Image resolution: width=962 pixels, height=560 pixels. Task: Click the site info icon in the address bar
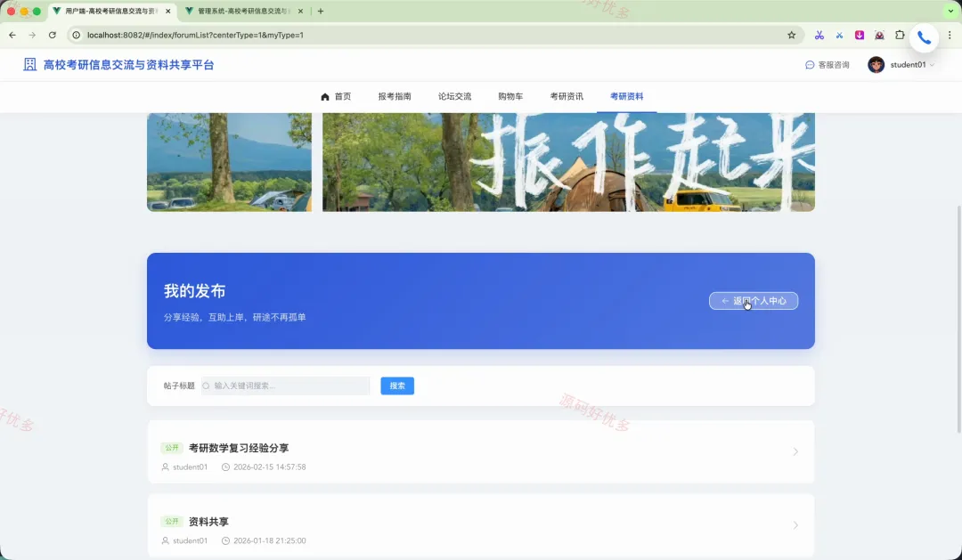click(x=76, y=35)
